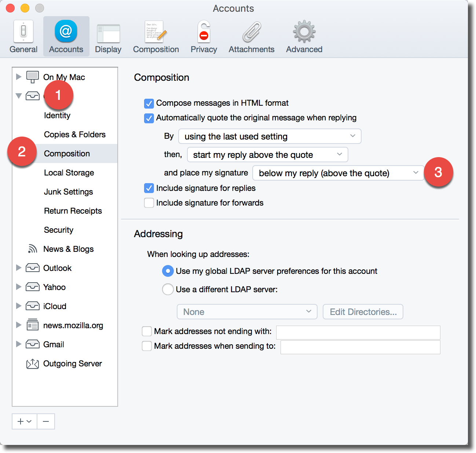Open the Advanced gear icon
476x453 pixels.
tap(304, 32)
